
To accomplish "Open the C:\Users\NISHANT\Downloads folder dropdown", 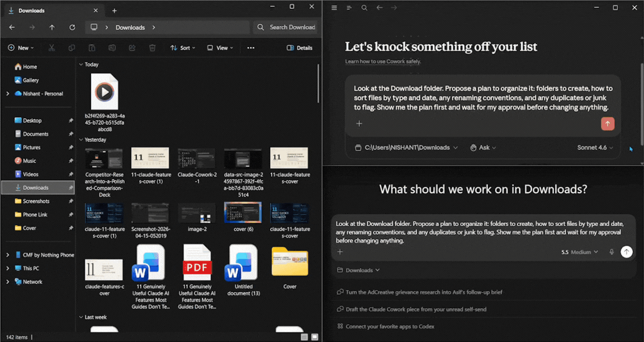I will coord(406,148).
